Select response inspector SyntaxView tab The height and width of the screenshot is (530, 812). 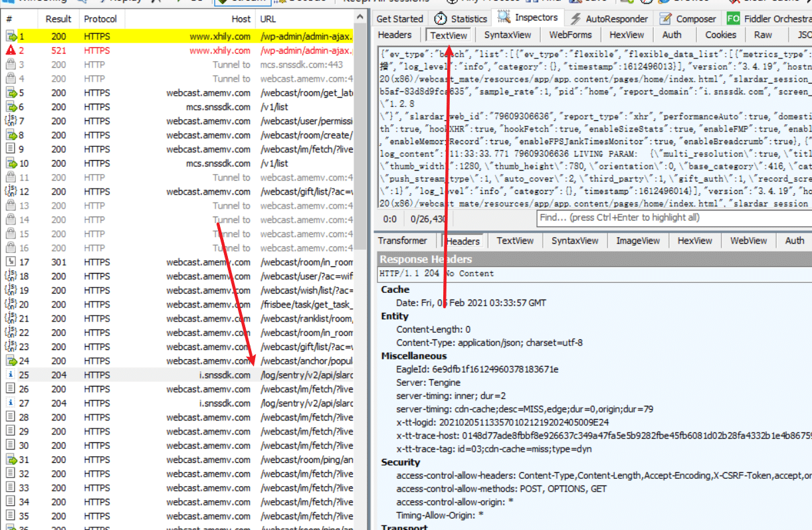pyautogui.click(x=575, y=241)
